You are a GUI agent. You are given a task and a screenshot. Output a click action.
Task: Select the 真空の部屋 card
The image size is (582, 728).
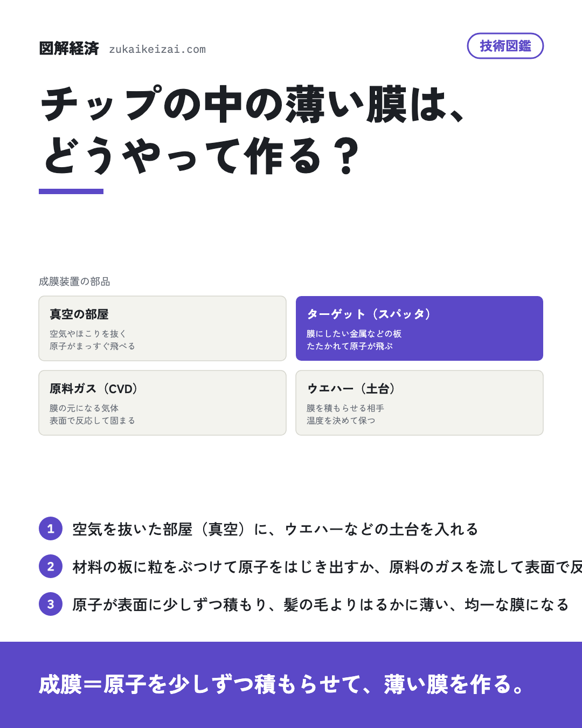(x=162, y=328)
